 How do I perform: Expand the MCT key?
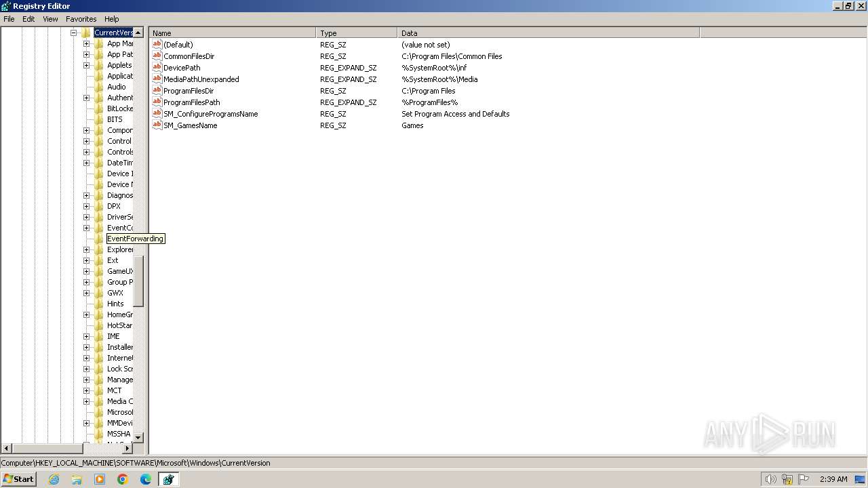(x=86, y=390)
